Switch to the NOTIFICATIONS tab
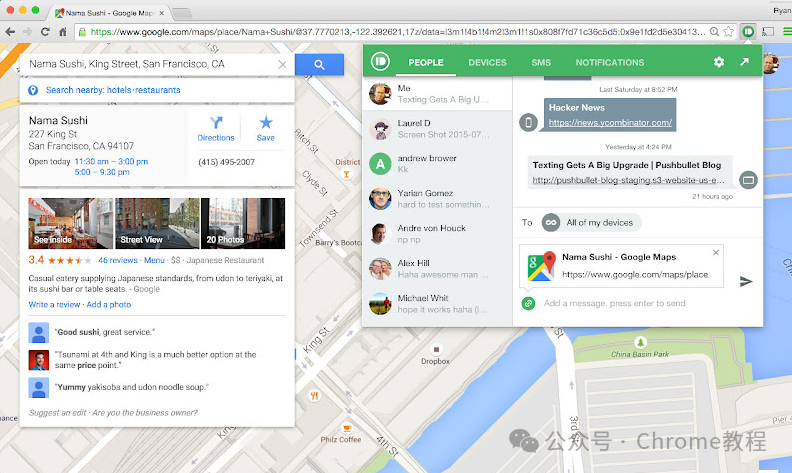The width and height of the screenshot is (792, 473). pyautogui.click(x=610, y=63)
